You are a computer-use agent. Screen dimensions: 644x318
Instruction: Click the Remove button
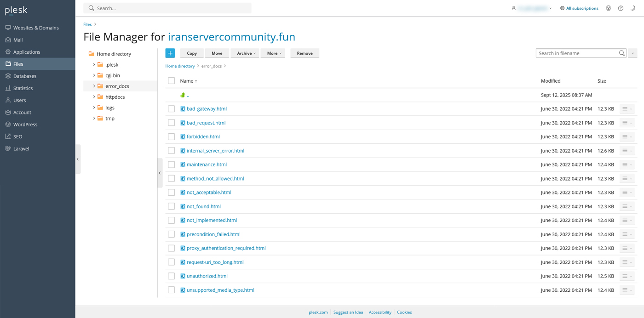(x=305, y=53)
